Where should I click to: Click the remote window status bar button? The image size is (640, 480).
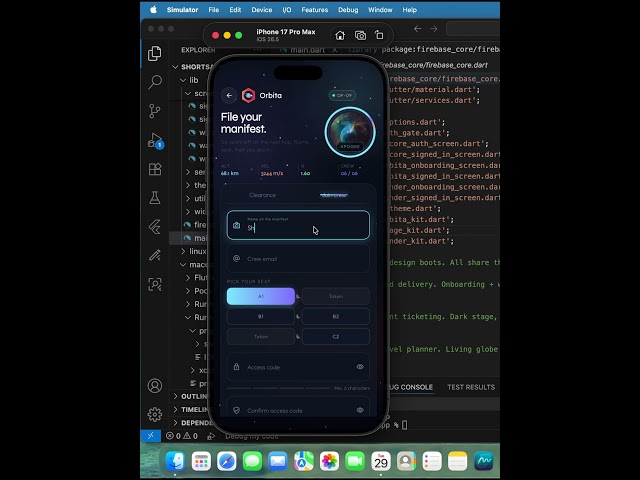tap(150, 436)
